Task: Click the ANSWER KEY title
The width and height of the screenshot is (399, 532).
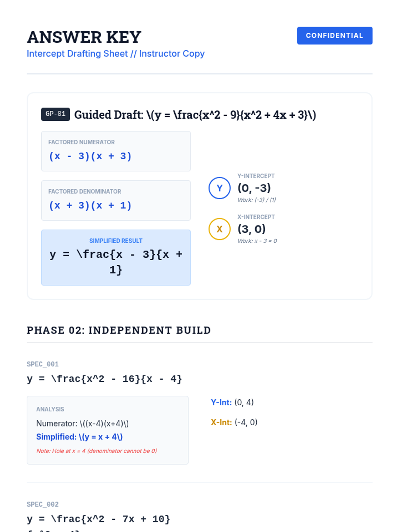Action: 84,37
